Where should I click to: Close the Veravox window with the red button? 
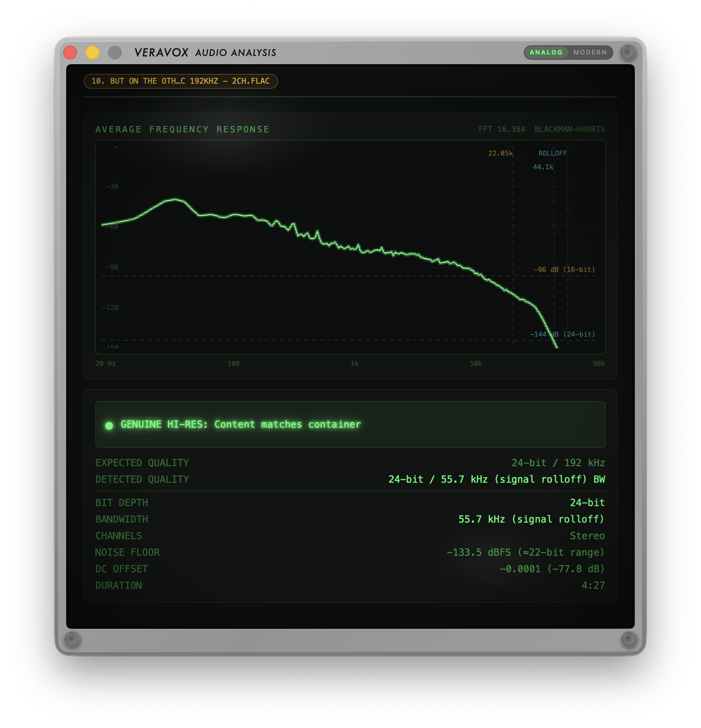(70, 52)
